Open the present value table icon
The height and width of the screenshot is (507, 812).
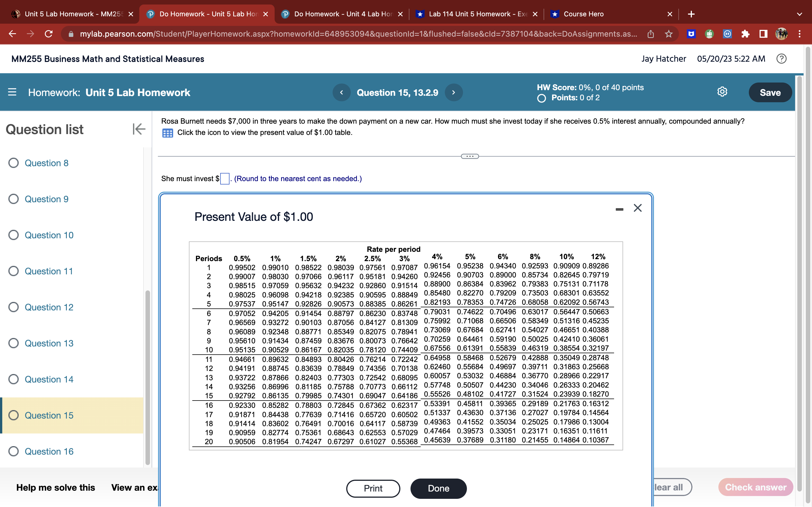tap(167, 133)
